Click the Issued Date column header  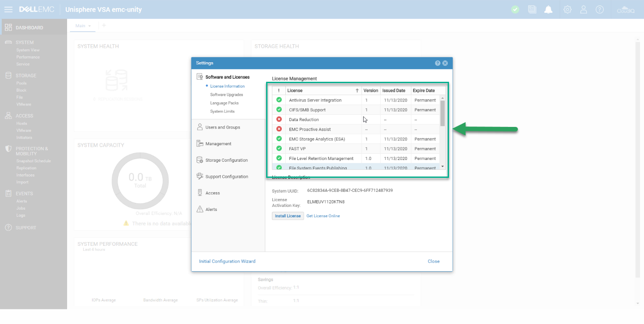395,90
